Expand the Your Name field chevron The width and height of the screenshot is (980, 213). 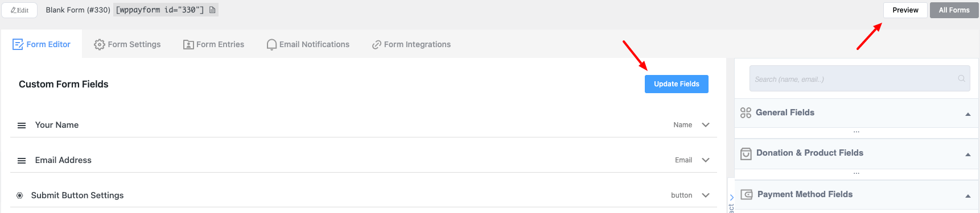tap(706, 125)
